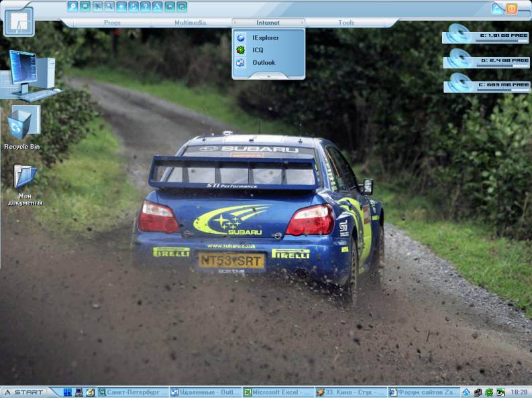
Task: Click the orange power button icon
Action: [x=512, y=9]
